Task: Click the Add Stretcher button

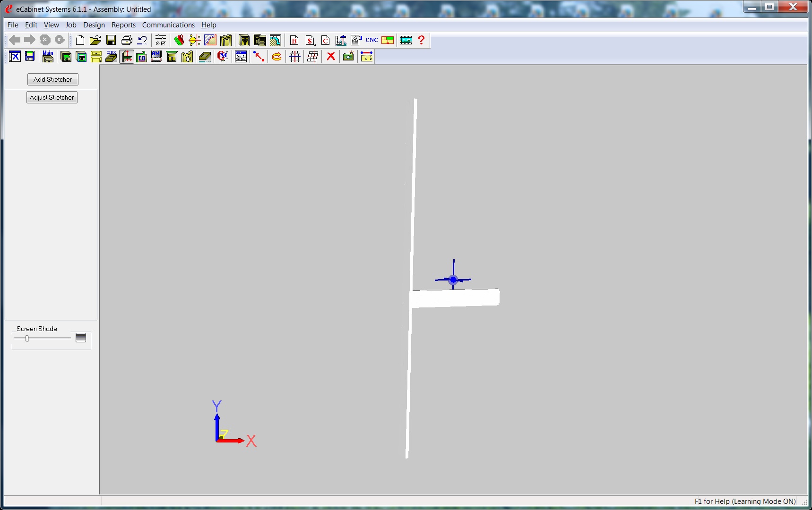Action: click(52, 79)
